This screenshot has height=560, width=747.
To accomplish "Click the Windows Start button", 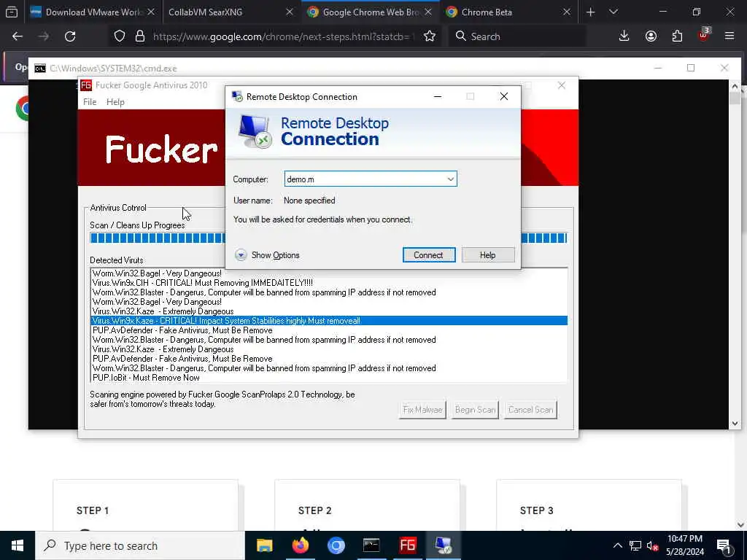I will (18, 545).
